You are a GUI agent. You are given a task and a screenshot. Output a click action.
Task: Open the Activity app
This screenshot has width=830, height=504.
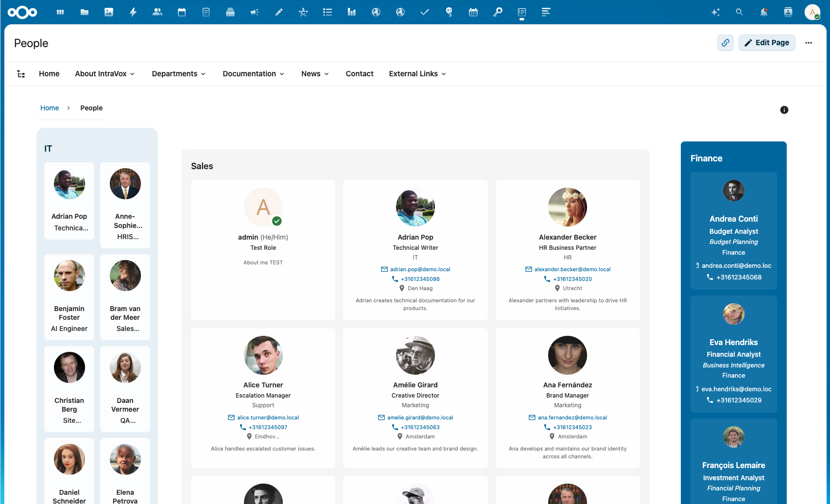(133, 12)
